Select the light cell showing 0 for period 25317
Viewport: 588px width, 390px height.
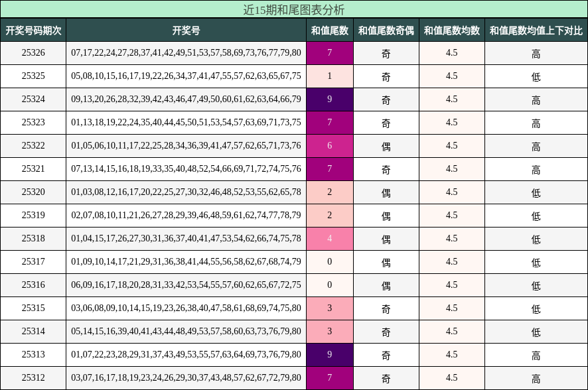click(x=330, y=261)
